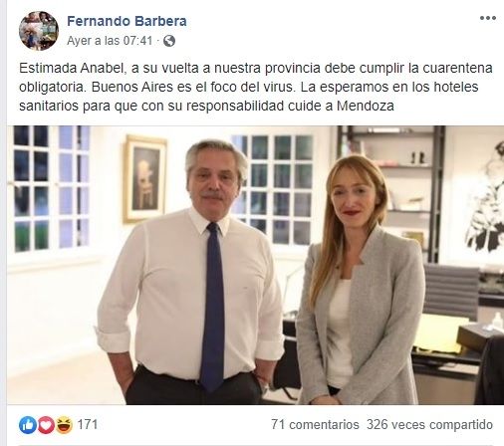Click the laughing Haha reaction icon
The height and width of the screenshot is (446, 504).
click(64, 425)
